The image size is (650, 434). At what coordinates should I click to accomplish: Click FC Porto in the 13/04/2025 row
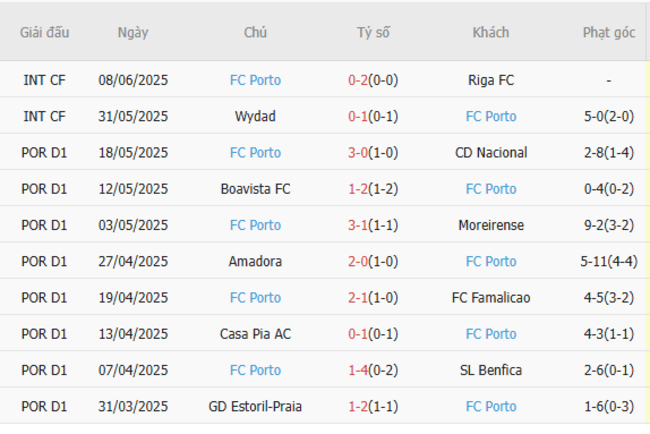pyautogui.click(x=491, y=334)
